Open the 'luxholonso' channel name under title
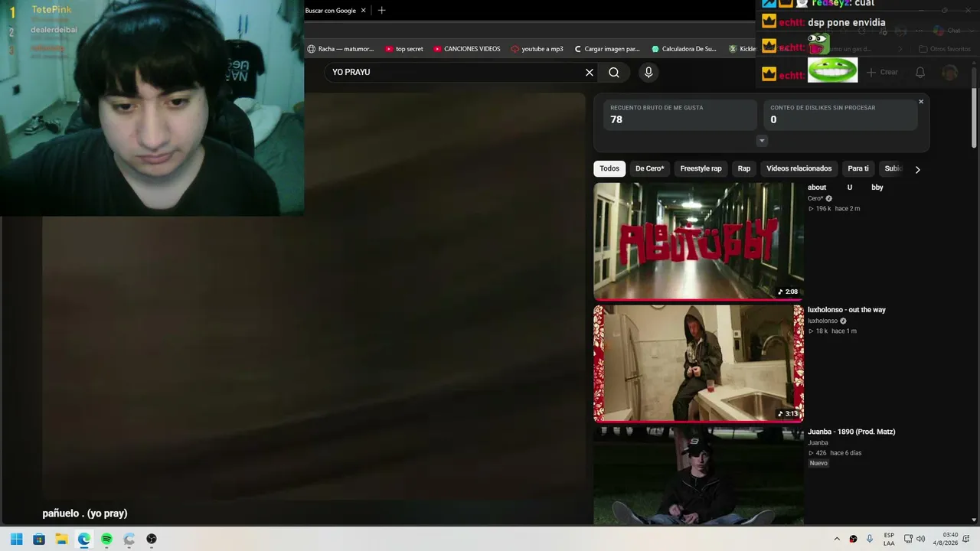The image size is (980, 551). pos(823,321)
